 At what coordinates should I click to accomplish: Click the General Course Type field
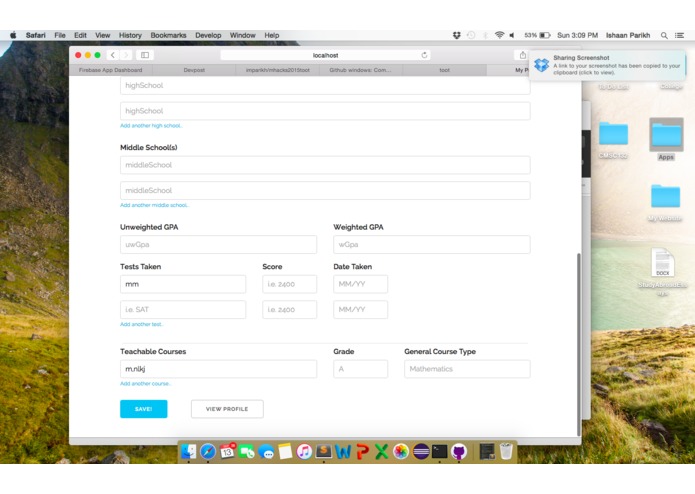tap(467, 369)
